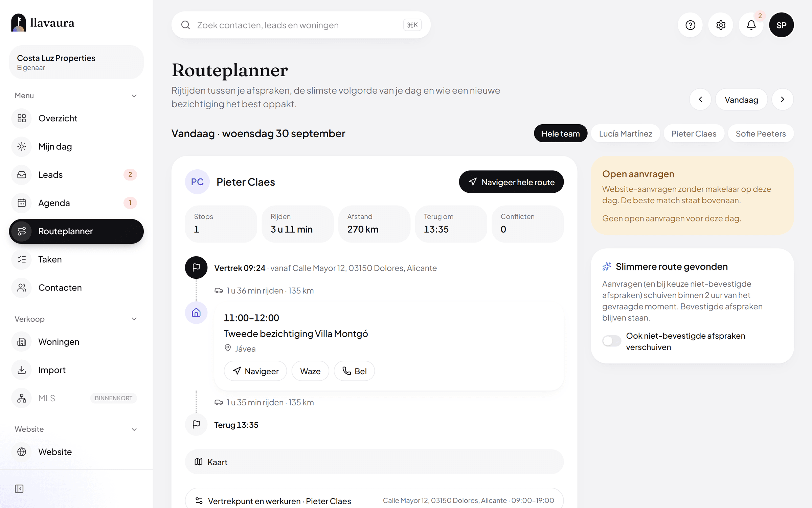Open the help question mark icon

(690, 25)
